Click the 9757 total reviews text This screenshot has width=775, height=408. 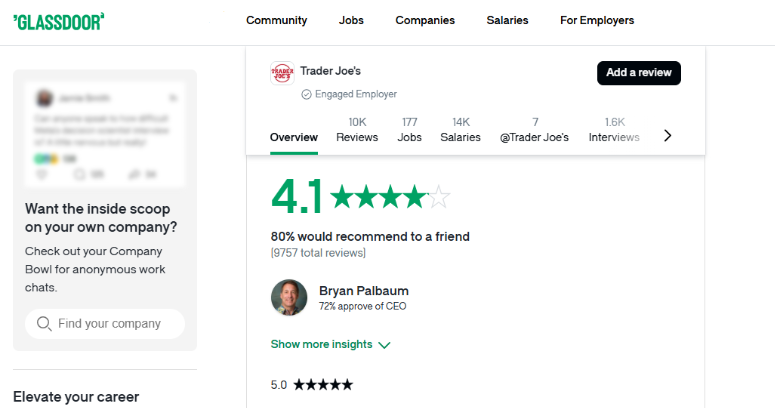click(318, 253)
